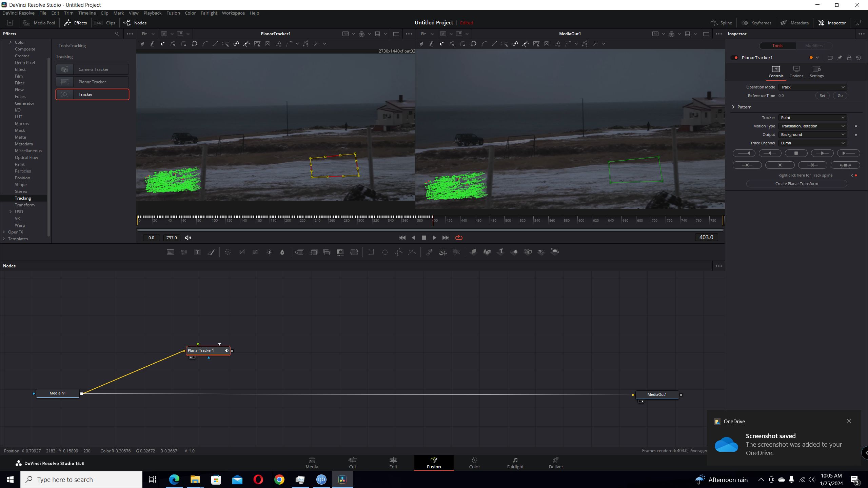Add a Brightness Contrast tool from toolbar
This screenshot has width=868, height=488.
click(x=269, y=252)
